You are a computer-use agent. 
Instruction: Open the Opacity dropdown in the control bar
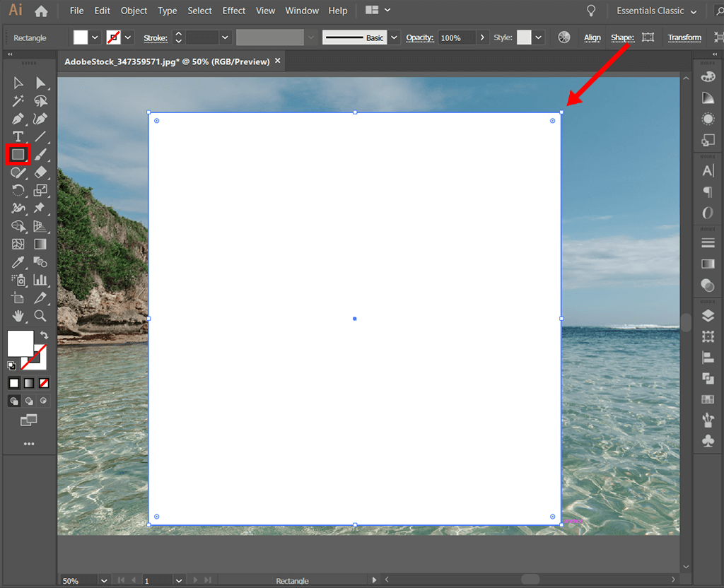[481, 37]
